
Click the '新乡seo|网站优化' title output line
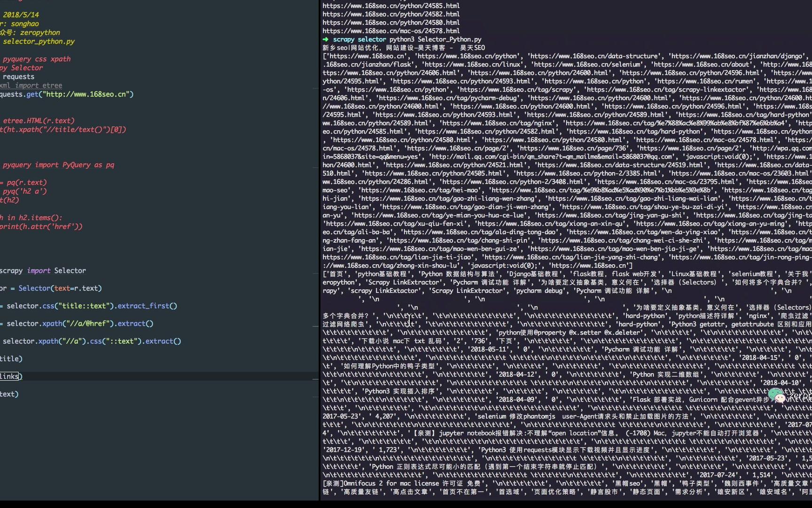click(404, 48)
